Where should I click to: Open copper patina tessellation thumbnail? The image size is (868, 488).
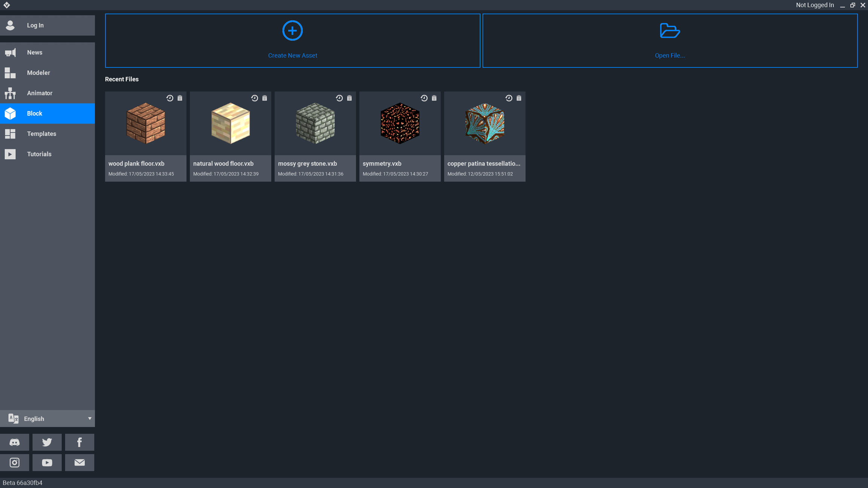coord(484,124)
